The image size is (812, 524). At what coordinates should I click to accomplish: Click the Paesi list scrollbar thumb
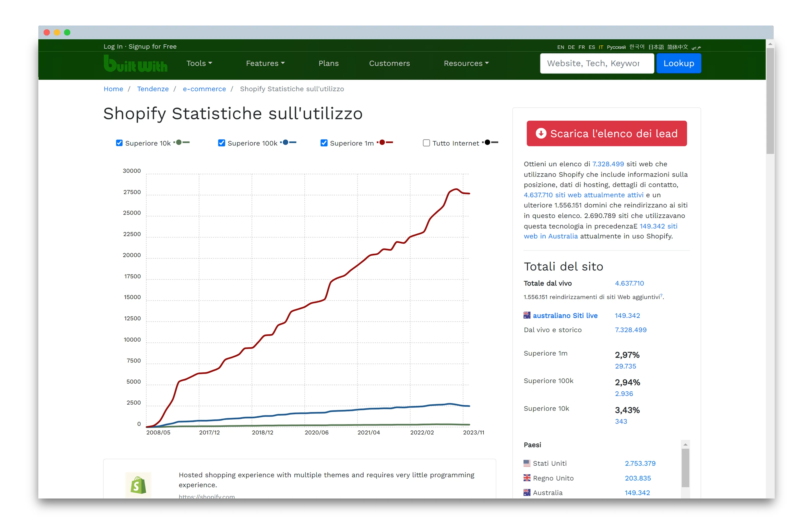pos(685,468)
